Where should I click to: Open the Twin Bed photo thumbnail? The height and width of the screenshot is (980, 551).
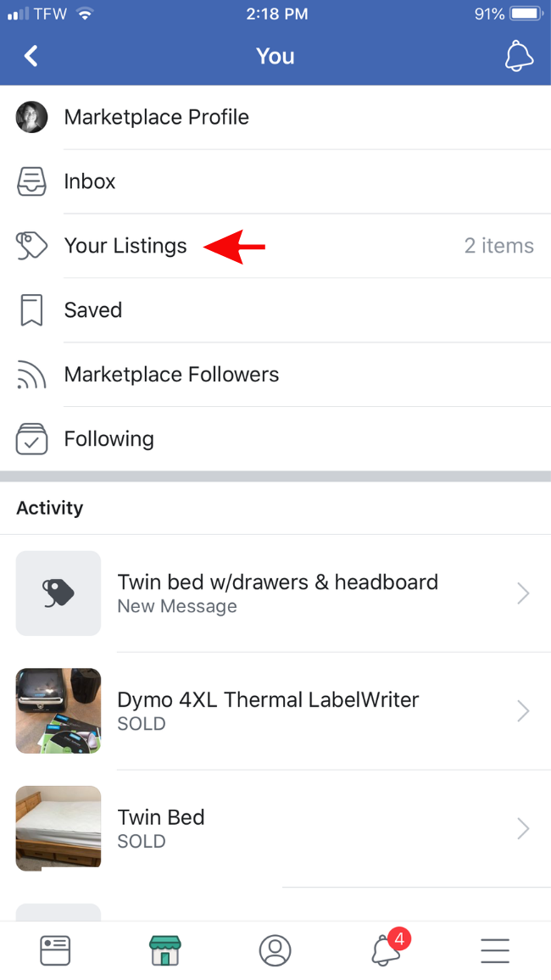point(58,827)
